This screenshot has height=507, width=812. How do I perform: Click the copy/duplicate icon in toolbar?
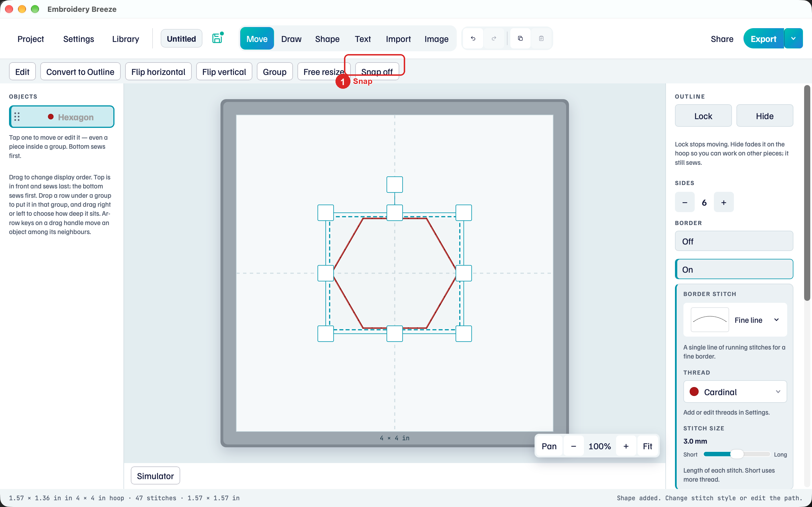tap(520, 39)
